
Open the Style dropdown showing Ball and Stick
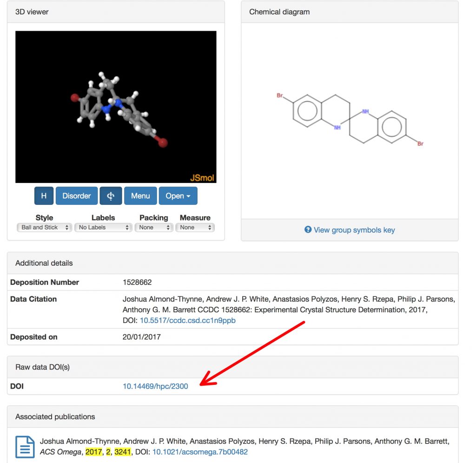coord(45,228)
